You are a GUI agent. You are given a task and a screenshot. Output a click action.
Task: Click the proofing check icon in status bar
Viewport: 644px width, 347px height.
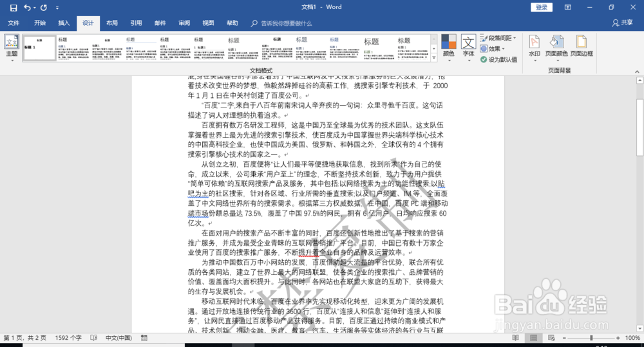pos(94,338)
